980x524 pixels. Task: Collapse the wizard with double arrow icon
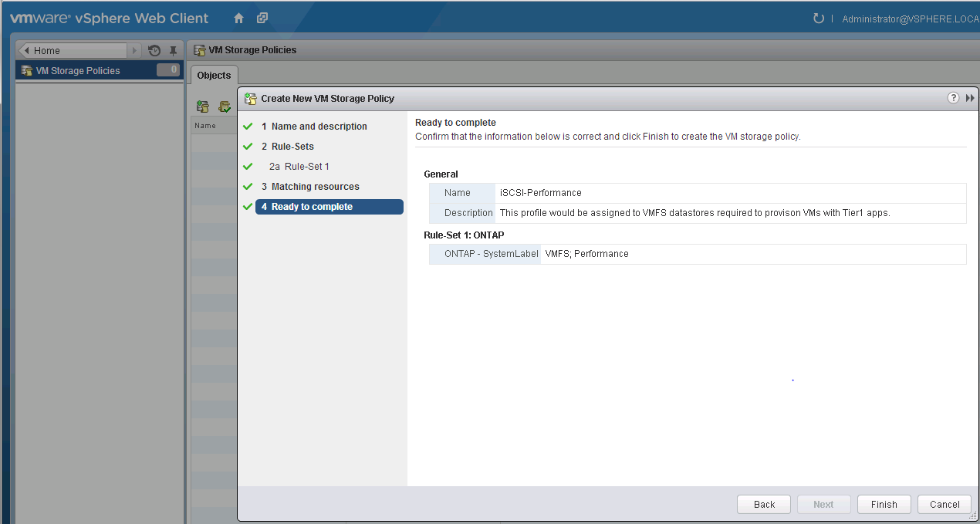(x=970, y=98)
